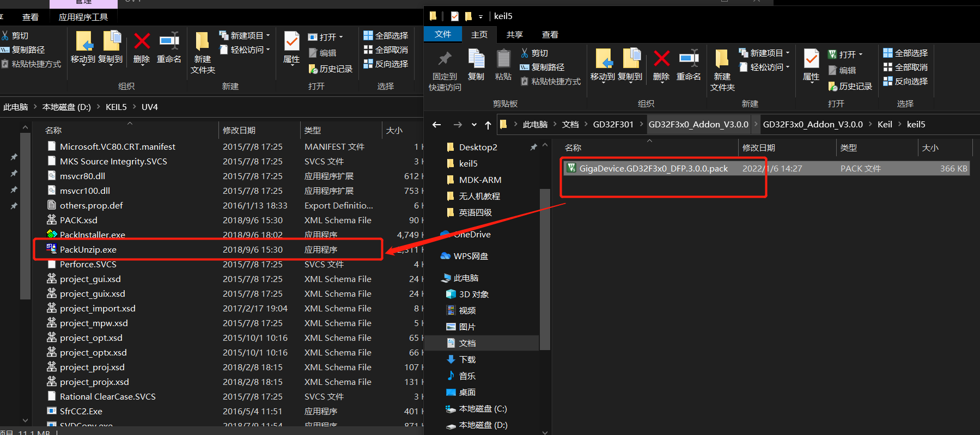
Task: Click large Copy icon in keil5 clipboard group
Action: 476,59
